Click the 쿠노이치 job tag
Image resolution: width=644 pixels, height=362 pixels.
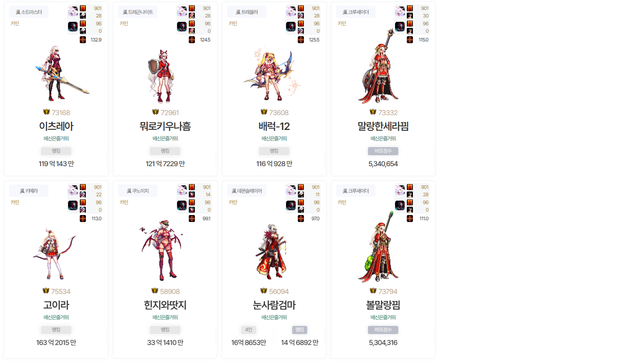click(138, 191)
